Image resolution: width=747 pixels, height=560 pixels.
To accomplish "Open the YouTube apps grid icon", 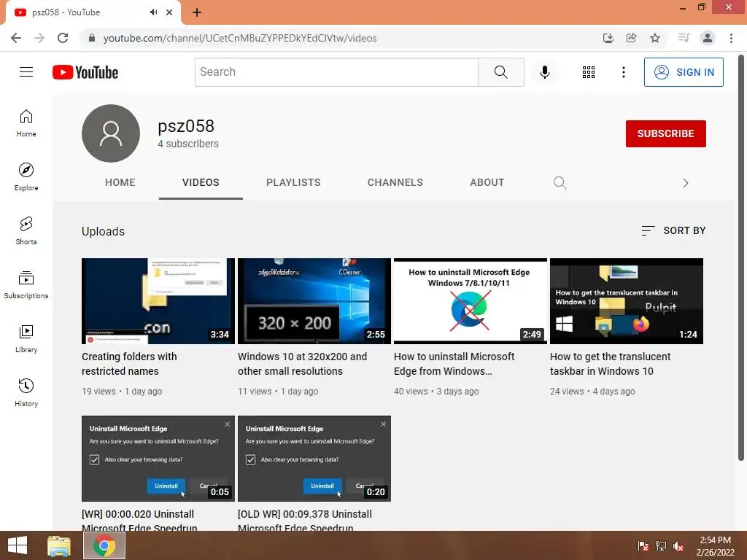I will coord(589,72).
